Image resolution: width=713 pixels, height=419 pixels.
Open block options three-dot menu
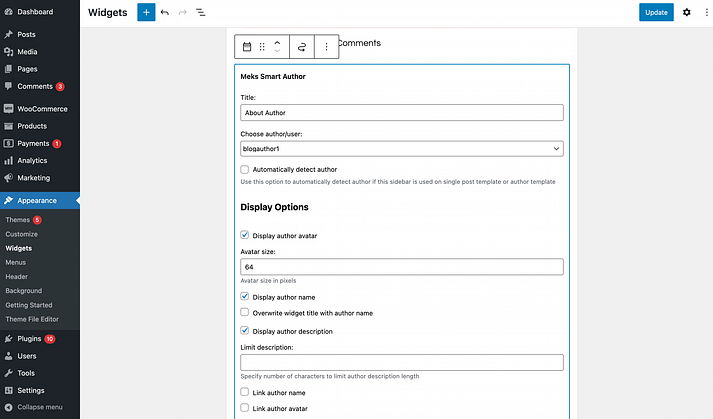point(326,47)
